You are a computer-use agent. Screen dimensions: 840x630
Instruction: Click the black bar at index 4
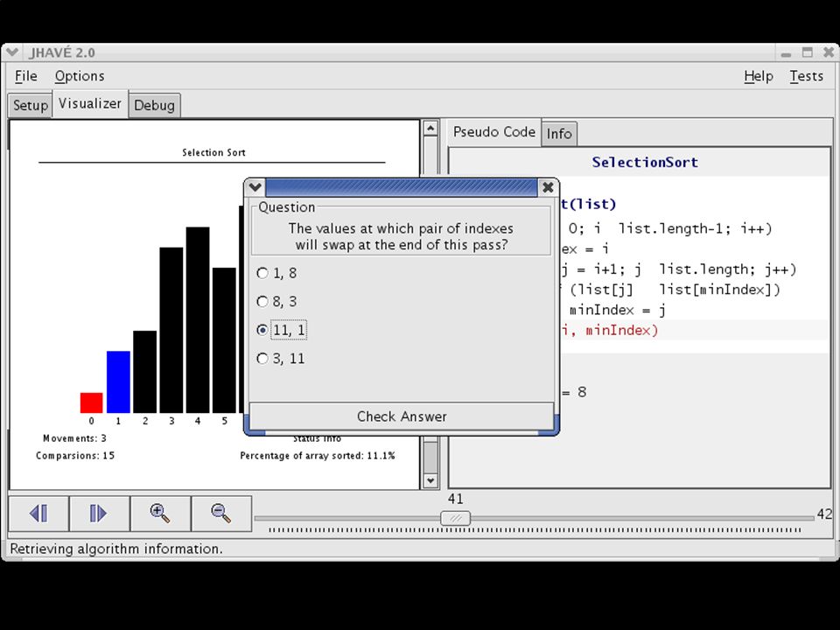tap(198, 320)
